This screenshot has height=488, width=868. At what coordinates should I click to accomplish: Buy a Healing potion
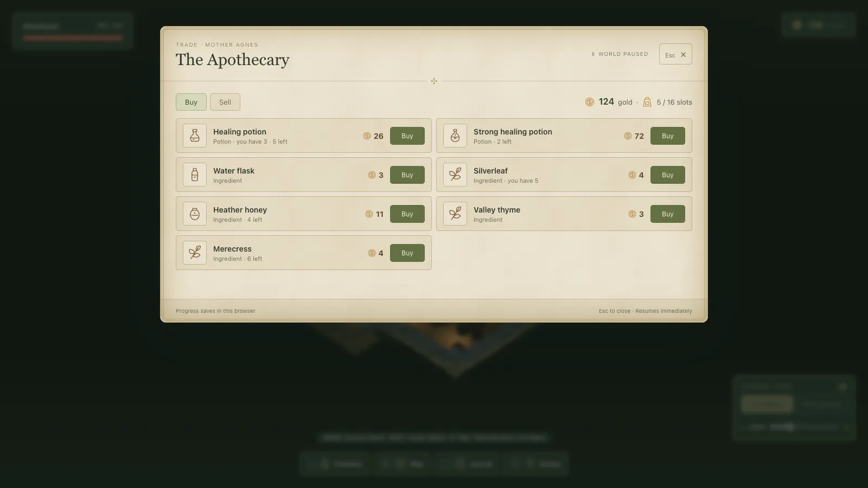point(407,136)
